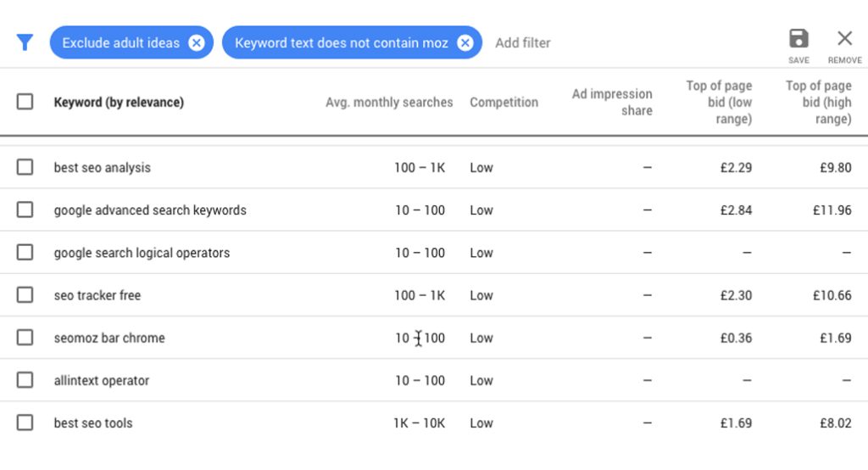This screenshot has width=868, height=470.
Task: Click the £0.36 low range bid value
Action: tap(736, 339)
